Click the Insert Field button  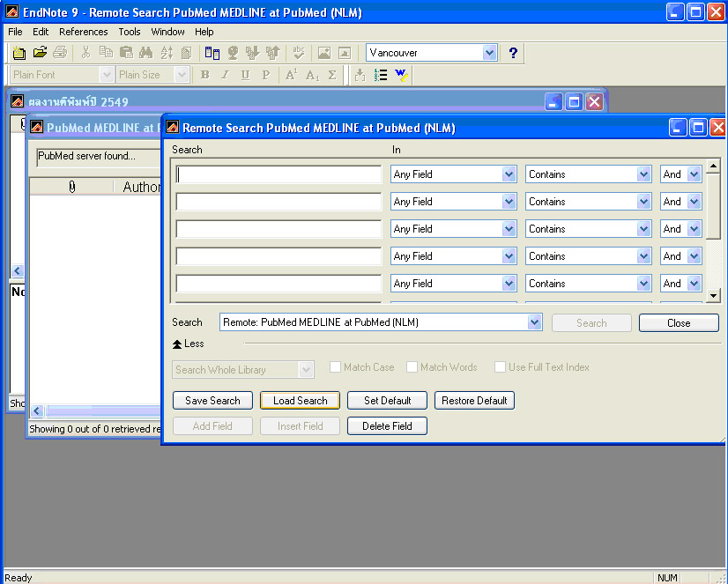tap(300, 425)
